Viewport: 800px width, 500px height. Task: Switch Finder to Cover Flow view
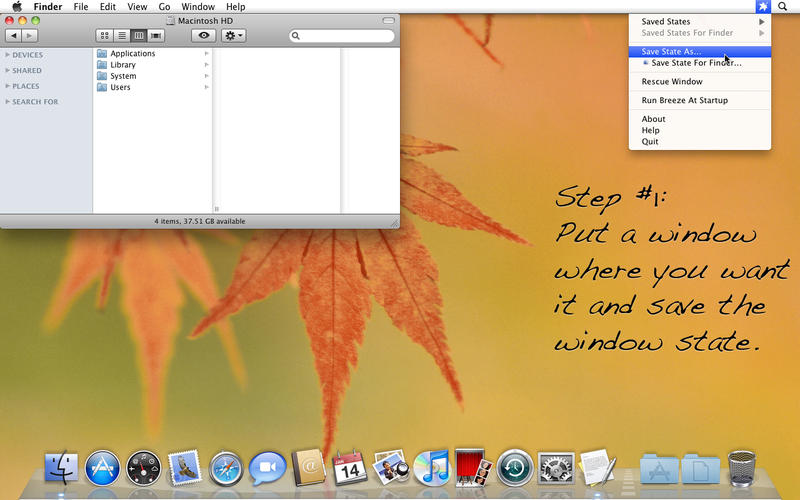pos(156,35)
